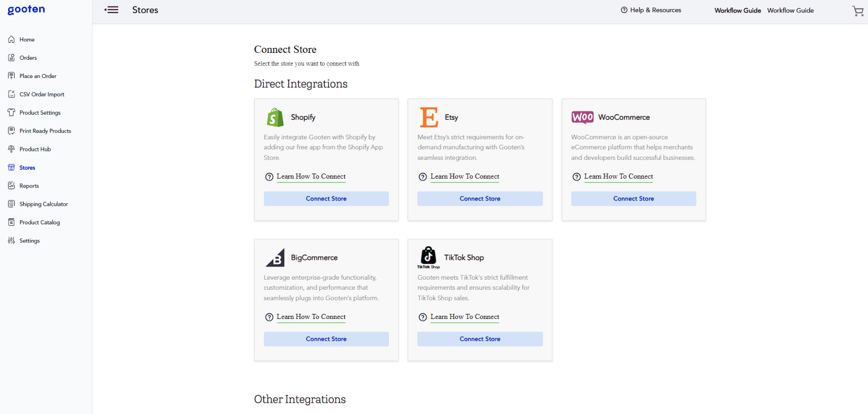The width and height of the screenshot is (868, 414).
Task: Navigate to Print Ready Products
Action: point(45,131)
